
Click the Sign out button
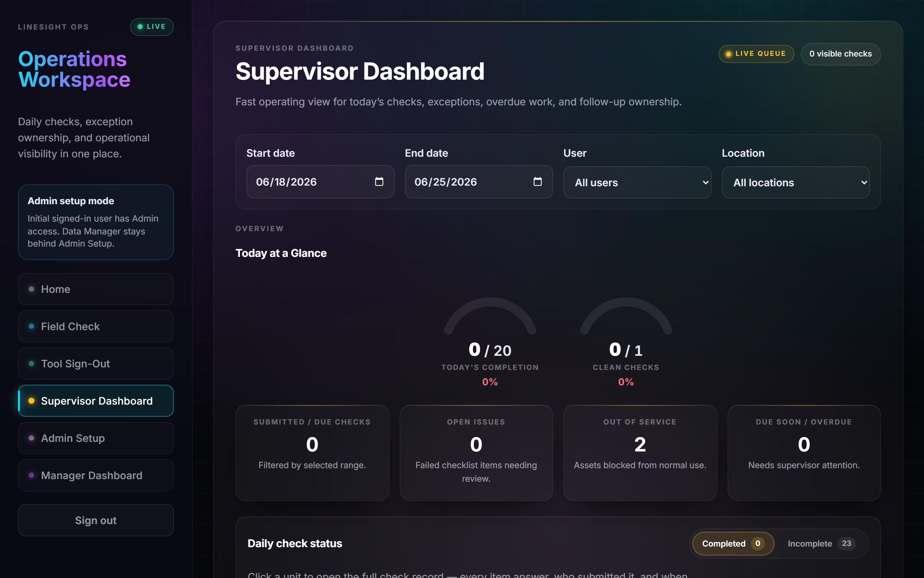pos(96,520)
